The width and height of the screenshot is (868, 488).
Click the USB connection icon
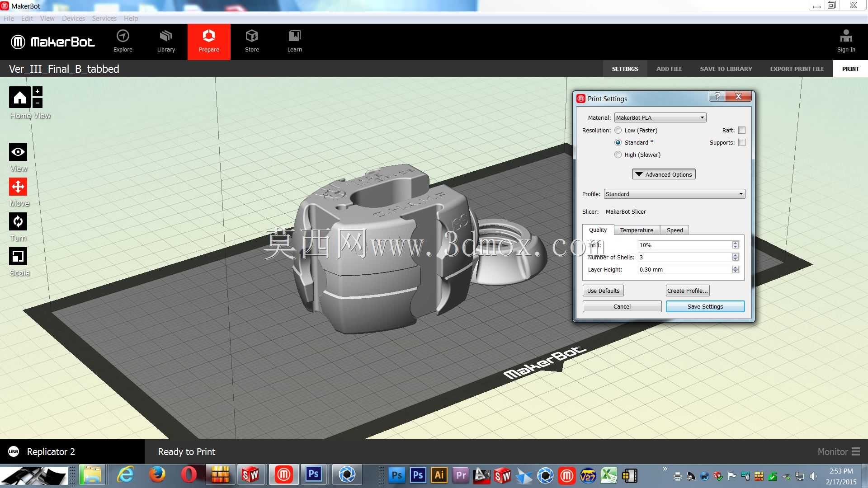pyautogui.click(x=14, y=451)
